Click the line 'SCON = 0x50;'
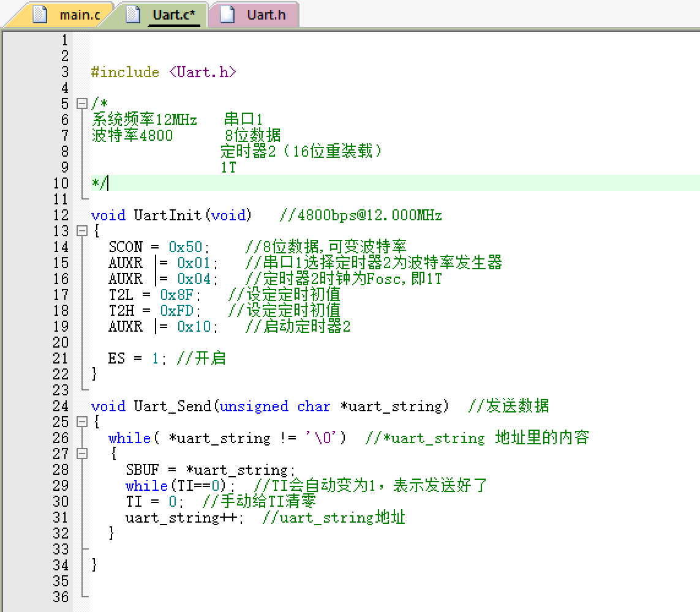The image size is (700, 612). [x=159, y=247]
